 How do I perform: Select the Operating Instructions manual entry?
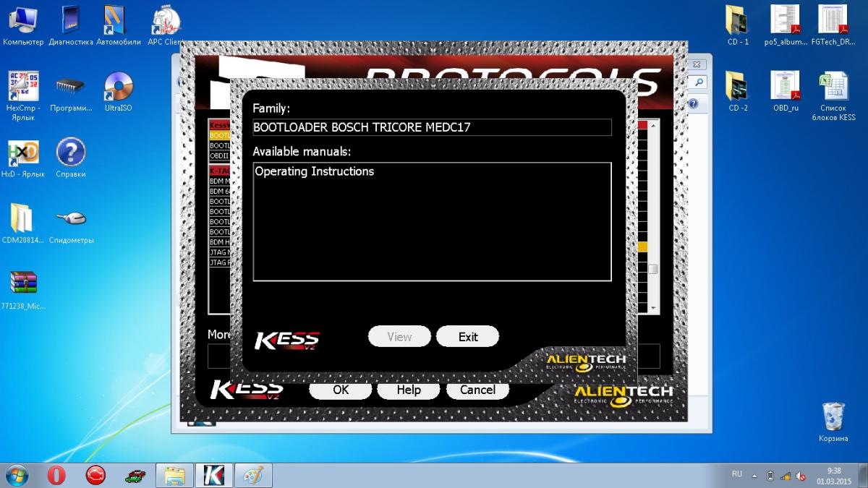314,171
